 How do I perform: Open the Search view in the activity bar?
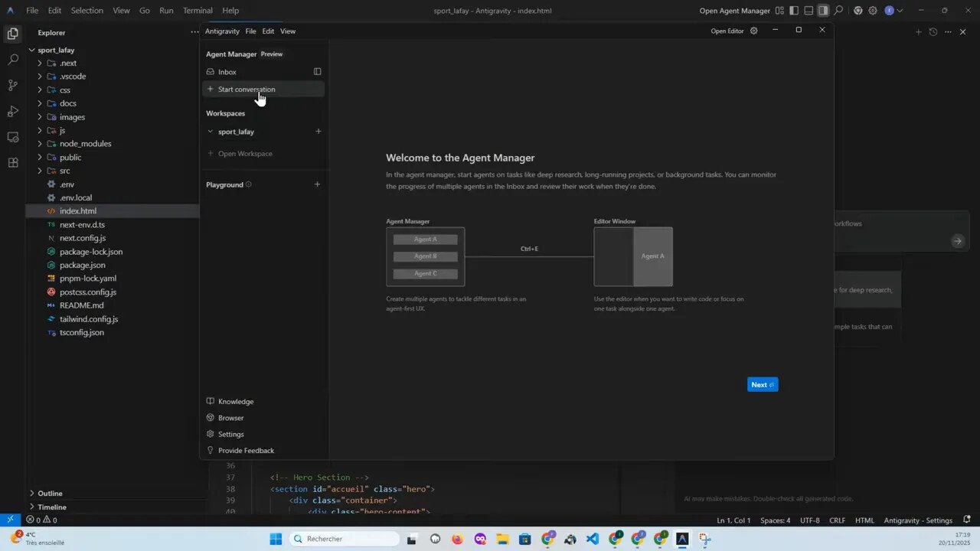click(12, 60)
